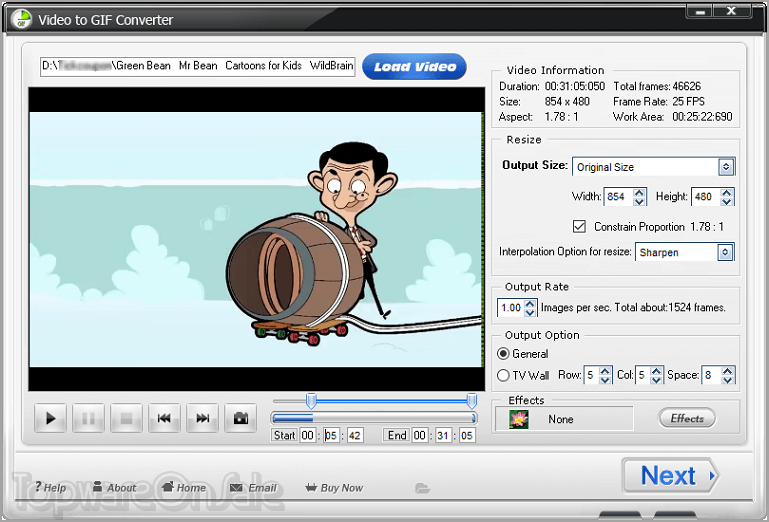Click the flower effect preview thumbnail
769x522 pixels.
pos(518,418)
